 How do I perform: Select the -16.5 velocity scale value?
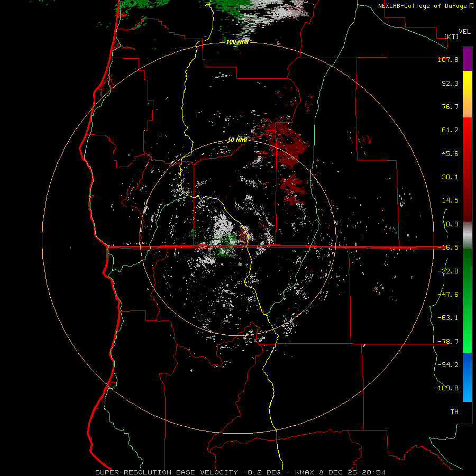tap(448, 248)
